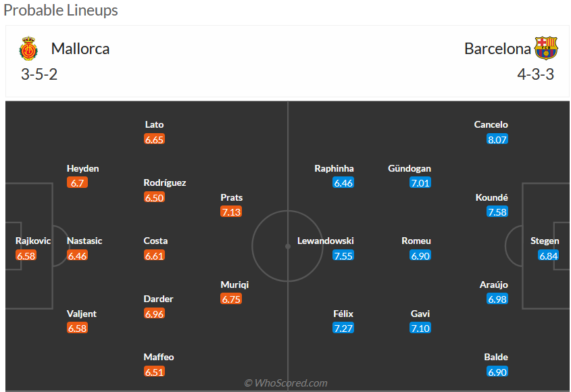Click Balde's 6.90 rating badge

(x=497, y=372)
